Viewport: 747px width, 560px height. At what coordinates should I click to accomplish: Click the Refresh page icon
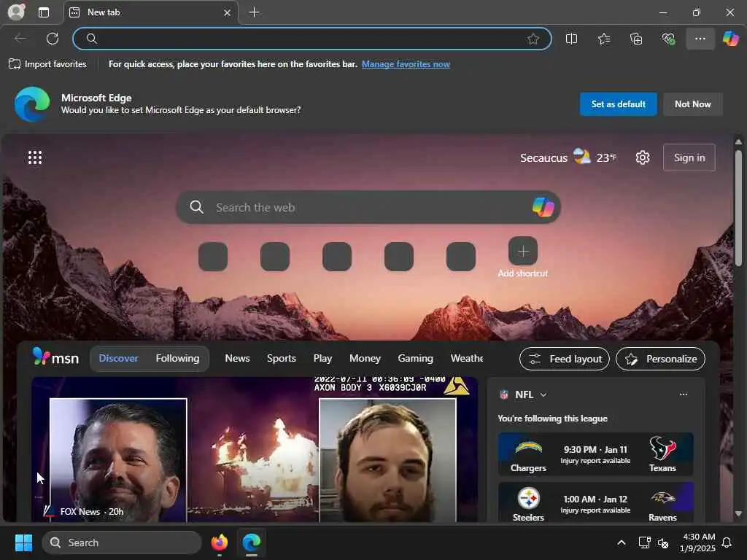tap(53, 39)
